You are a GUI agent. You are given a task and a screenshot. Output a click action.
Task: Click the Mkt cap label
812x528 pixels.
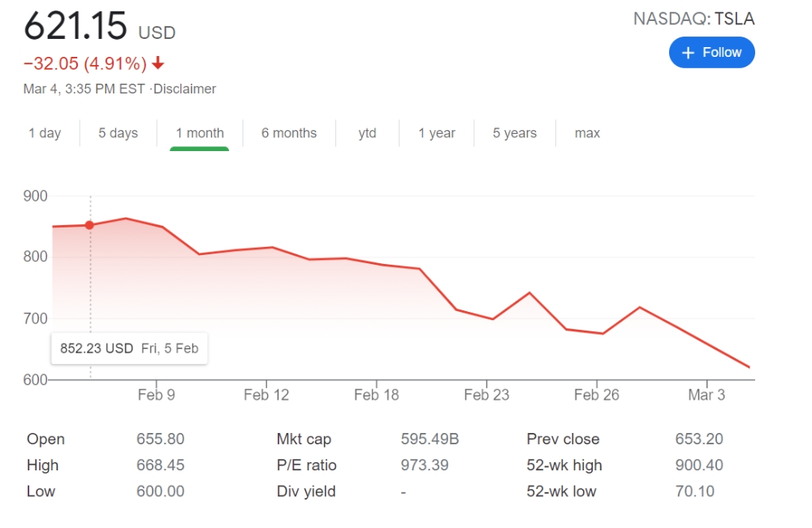click(304, 439)
